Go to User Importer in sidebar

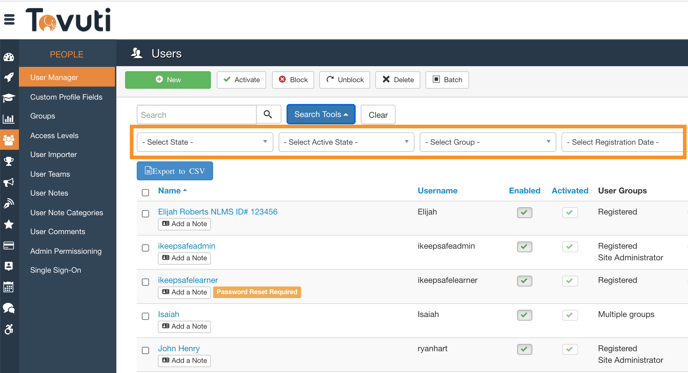54,154
